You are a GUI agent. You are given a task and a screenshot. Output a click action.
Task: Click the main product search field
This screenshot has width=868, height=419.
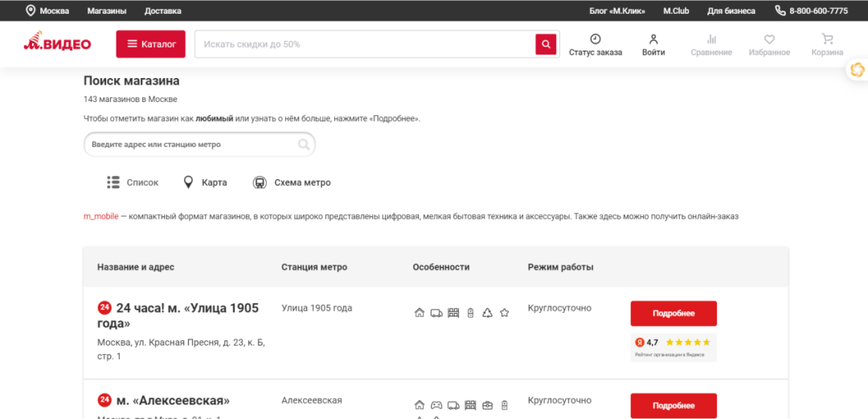coord(366,44)
